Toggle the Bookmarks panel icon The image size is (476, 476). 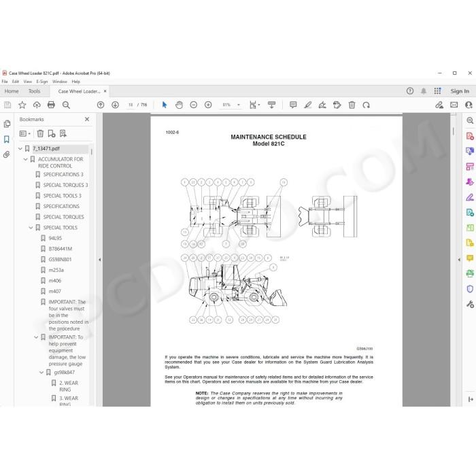click(x=7, y=139)
